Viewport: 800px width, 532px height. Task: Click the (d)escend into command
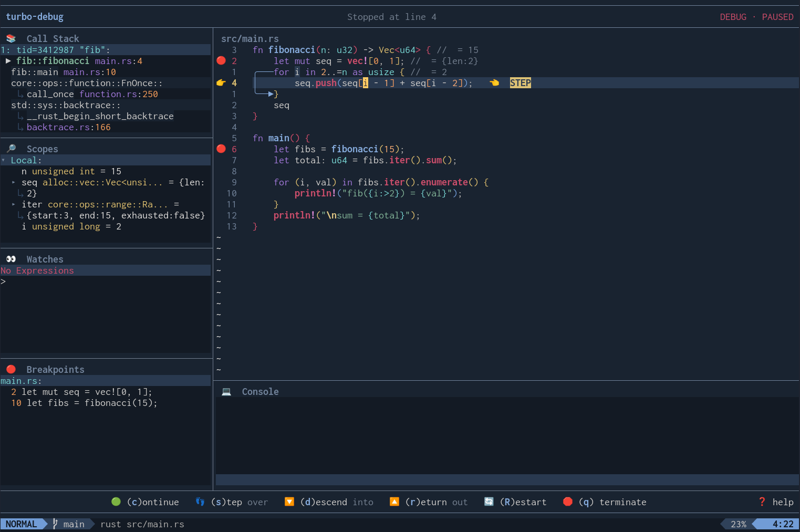pos(337,502)
